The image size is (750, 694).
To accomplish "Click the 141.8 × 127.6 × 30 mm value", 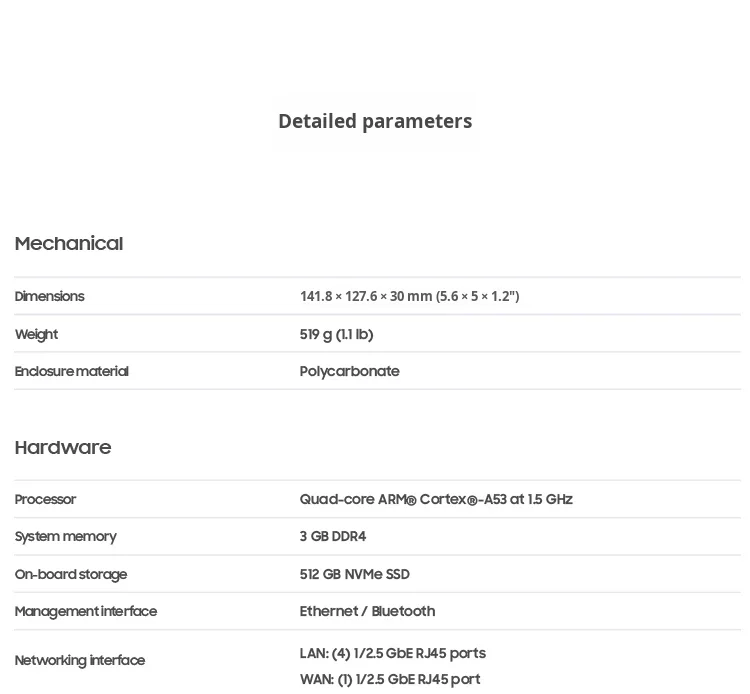I will [409, 297].
